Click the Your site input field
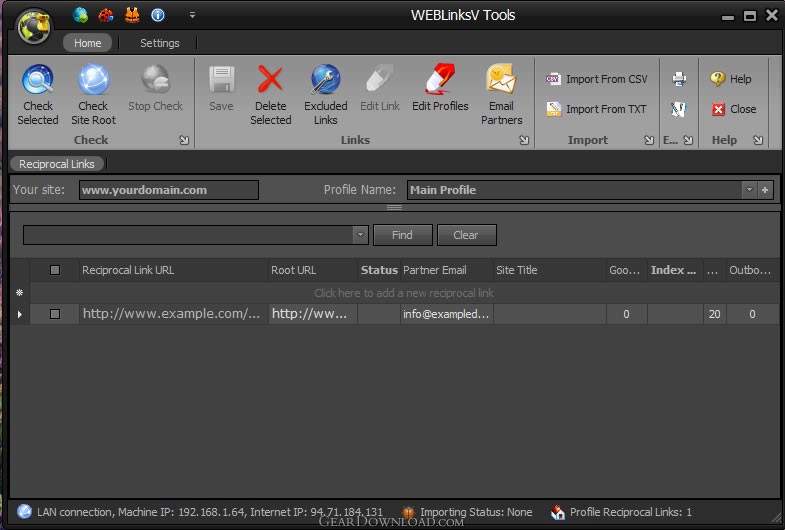This screenshot has height=530, width=785. [x=168, y=190]
